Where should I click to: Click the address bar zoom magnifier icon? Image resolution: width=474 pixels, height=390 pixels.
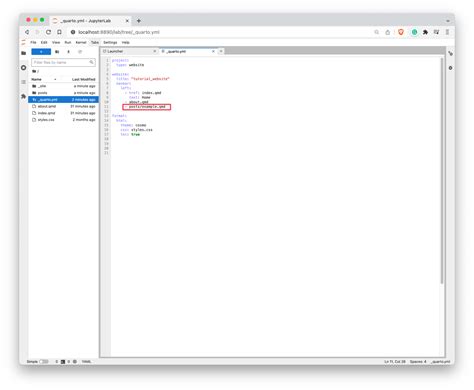[x=377, y=32]
